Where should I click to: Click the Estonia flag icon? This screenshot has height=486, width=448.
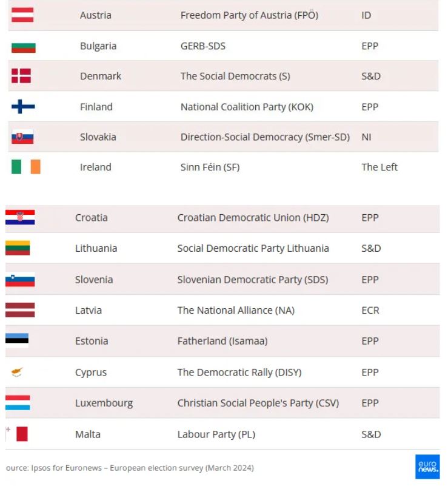[17, 341]
